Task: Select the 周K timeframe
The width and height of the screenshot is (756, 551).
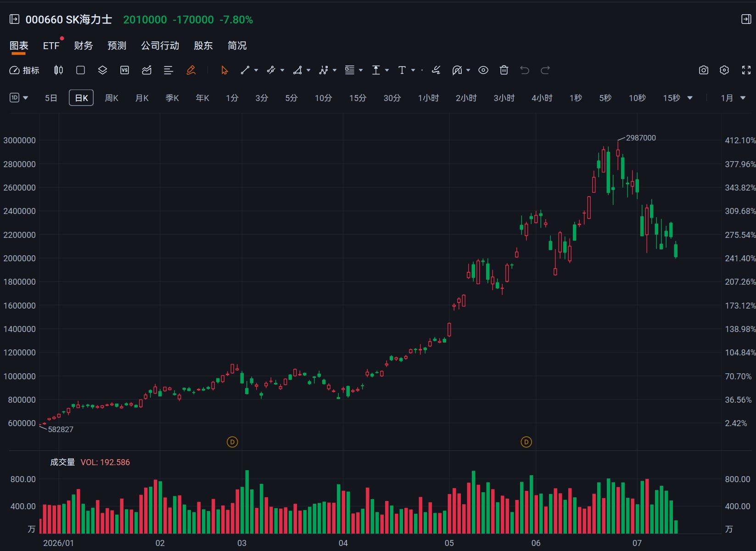Action: coord(112,98)
